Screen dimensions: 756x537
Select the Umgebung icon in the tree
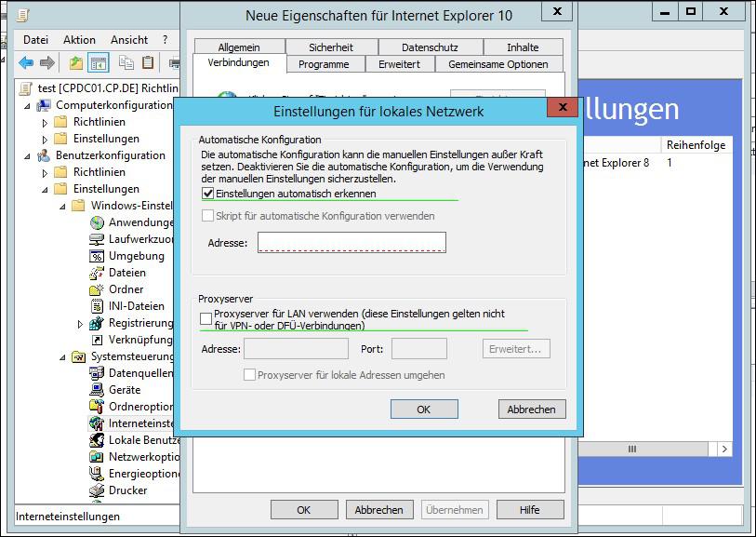click(x=97, y=256)
